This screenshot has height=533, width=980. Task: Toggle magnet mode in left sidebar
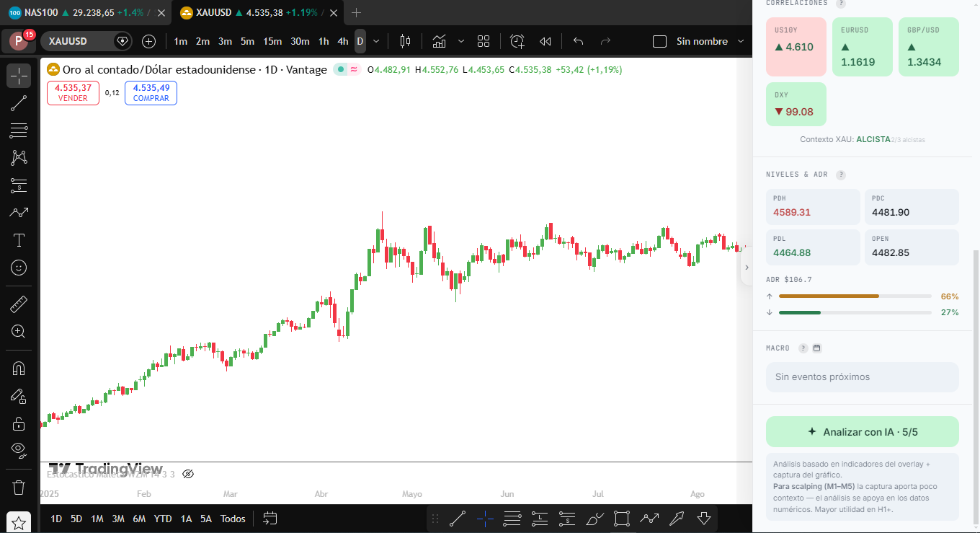[19, 369]
